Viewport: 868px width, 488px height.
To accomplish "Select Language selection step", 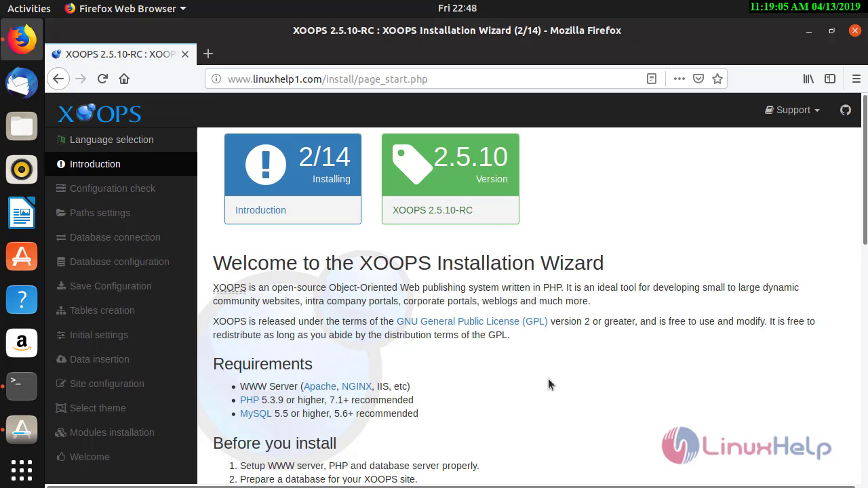I will click(x=121, y=140).
